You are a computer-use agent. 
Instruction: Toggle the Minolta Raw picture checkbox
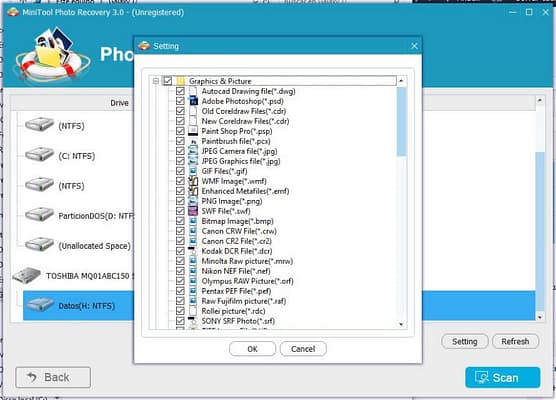[180, 261]
